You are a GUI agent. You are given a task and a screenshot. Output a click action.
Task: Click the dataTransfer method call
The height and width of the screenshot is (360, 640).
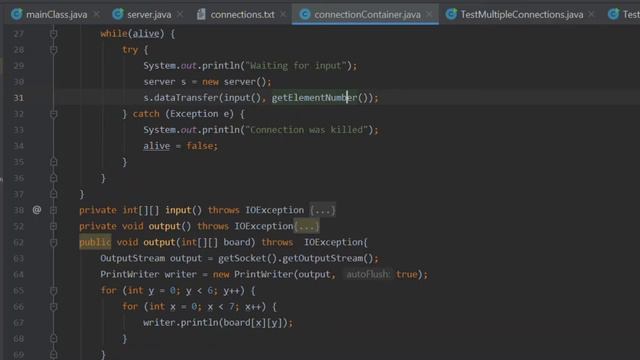pyautogui.click(x=186, y=98)
